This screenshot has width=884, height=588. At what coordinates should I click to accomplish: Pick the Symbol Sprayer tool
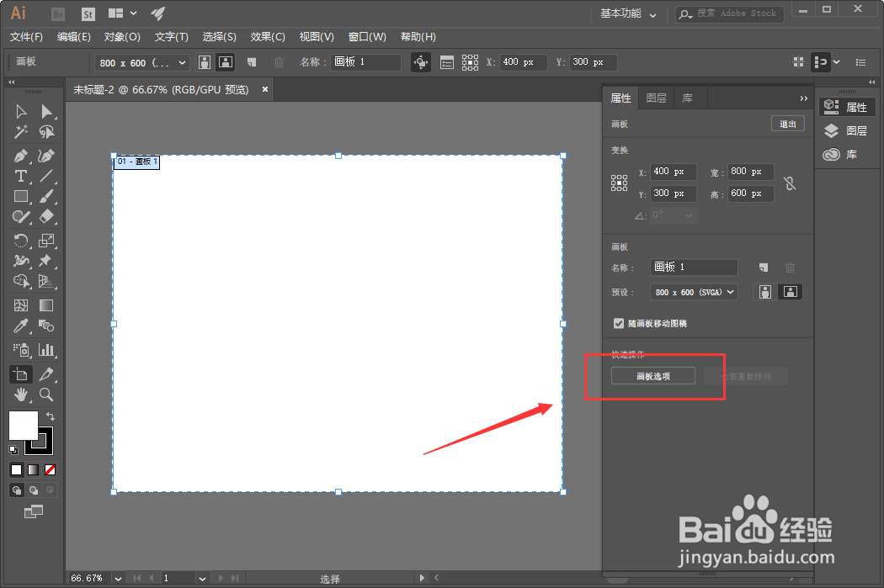point(21,350)
